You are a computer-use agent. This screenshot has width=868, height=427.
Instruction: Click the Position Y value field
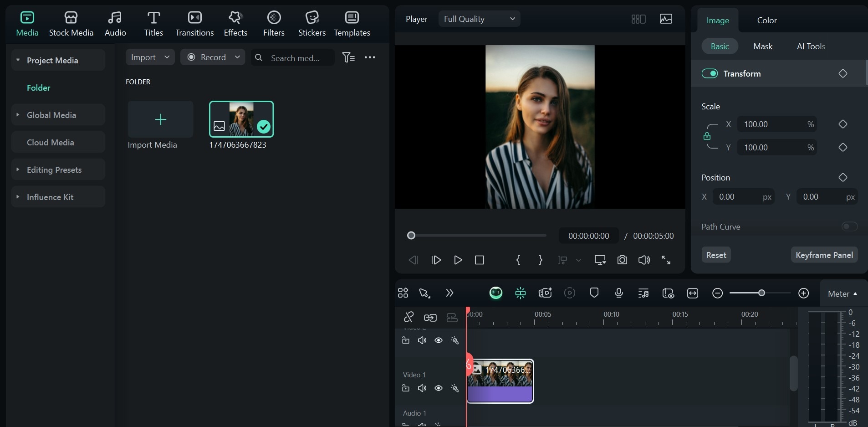tap(827, 197)
